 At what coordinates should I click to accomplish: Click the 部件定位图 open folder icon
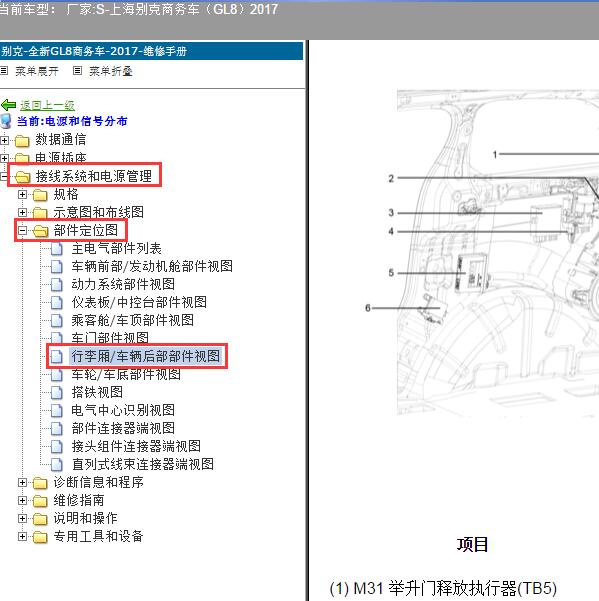pyautogui.click(x=40, y=231)
